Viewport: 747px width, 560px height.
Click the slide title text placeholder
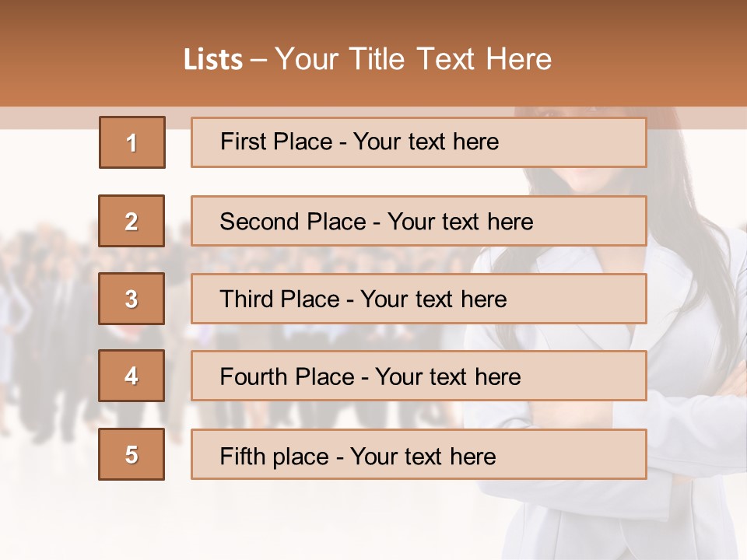point(367,59)
